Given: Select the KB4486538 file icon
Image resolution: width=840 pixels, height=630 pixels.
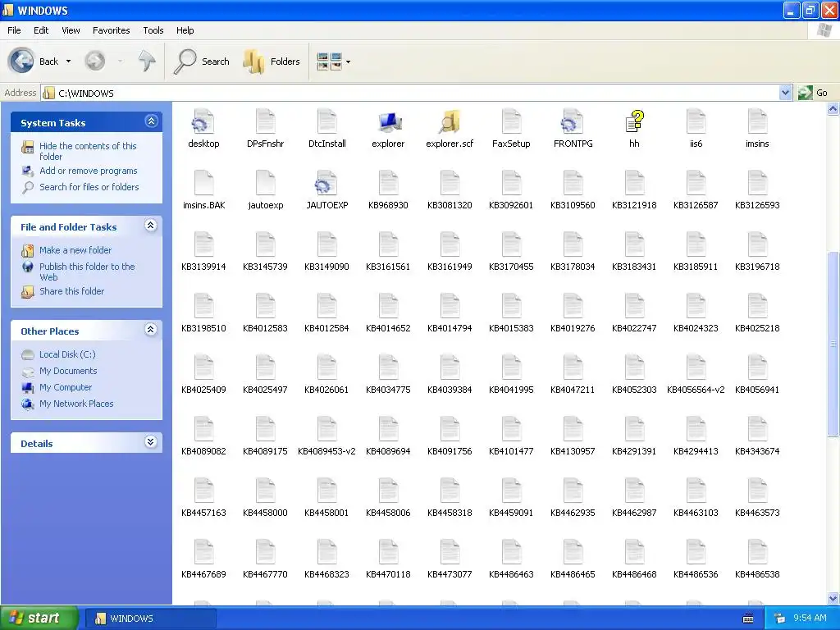Looking at the screenshot, I should [x=757, y=553].
